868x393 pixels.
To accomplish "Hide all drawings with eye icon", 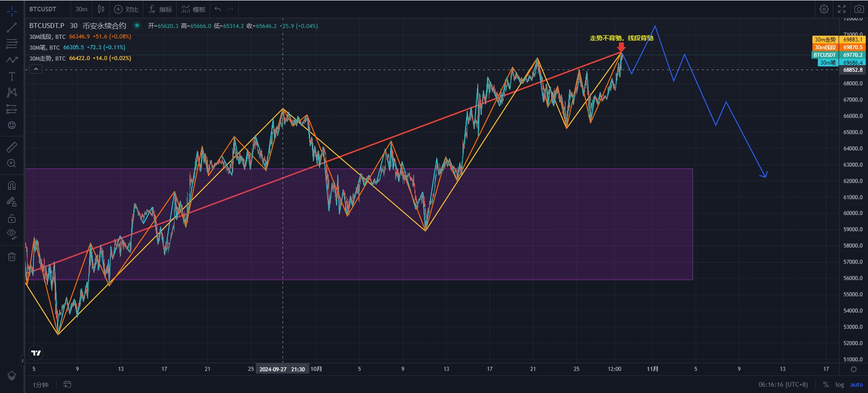I will click(x=12, y=234).
